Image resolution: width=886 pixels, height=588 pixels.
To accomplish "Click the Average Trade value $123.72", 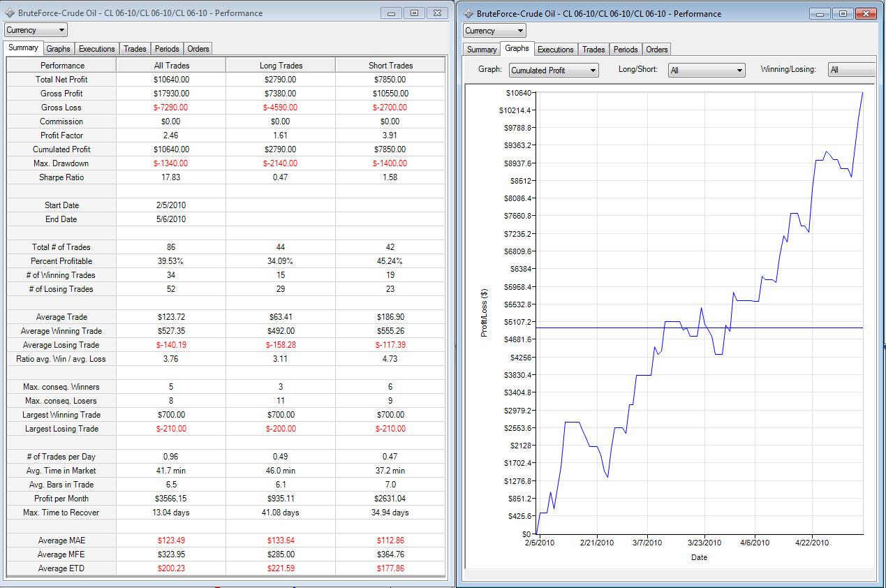I will tap(171, 317).
